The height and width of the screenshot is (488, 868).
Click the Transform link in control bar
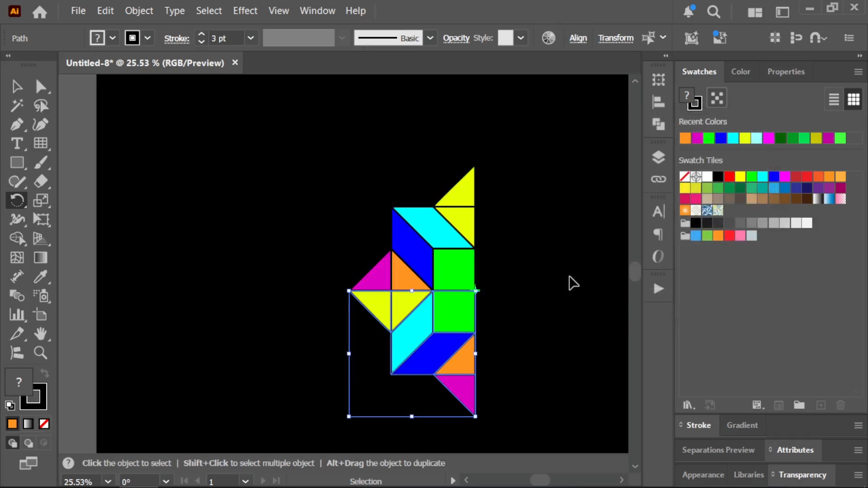point(616,38)
